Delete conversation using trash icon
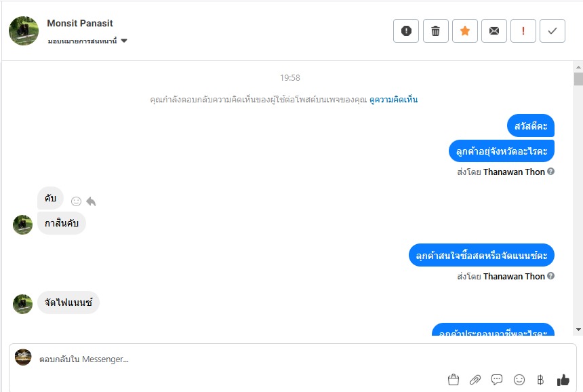The width and height of the screenshot is (583, 392). [435, 31]
